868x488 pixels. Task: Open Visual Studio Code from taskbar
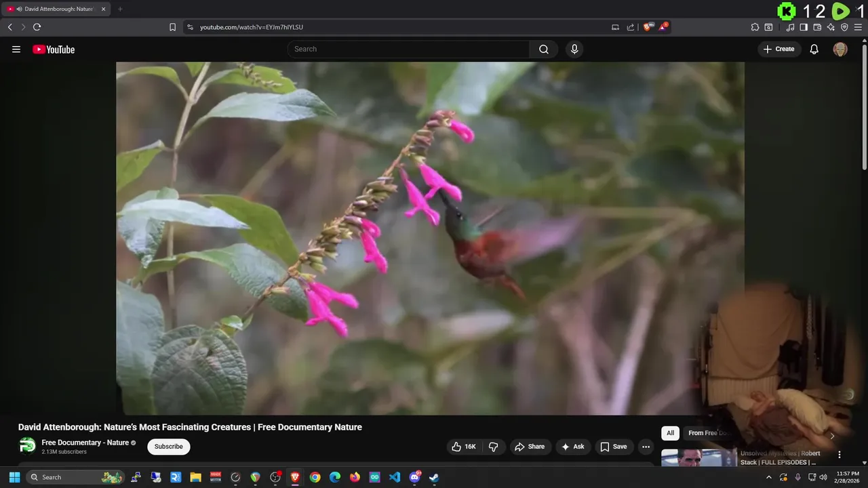pos(395,477)
